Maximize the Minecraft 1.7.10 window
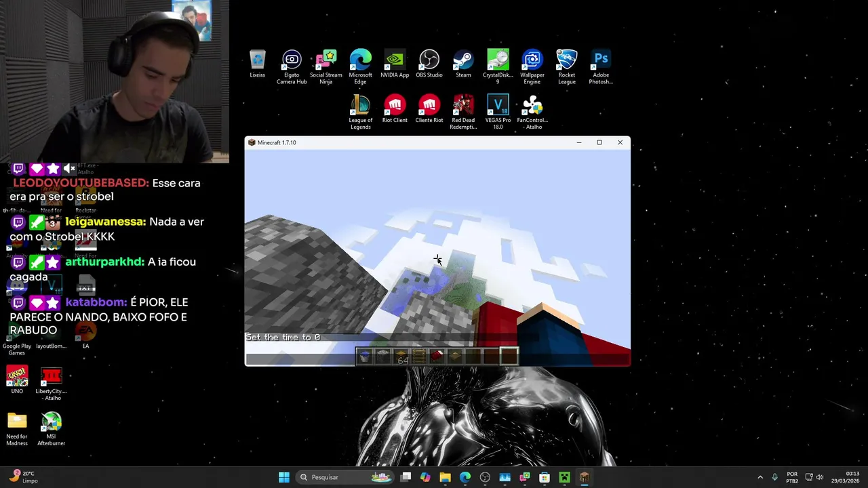The width and height of the screenshot is (868, 488). [x=599, y=142]
